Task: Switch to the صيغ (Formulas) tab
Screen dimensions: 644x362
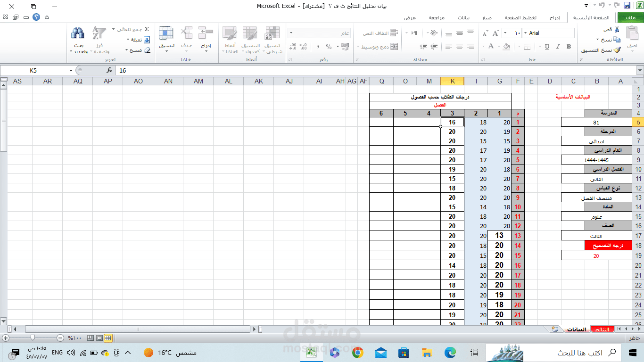Action: (487, 17)
